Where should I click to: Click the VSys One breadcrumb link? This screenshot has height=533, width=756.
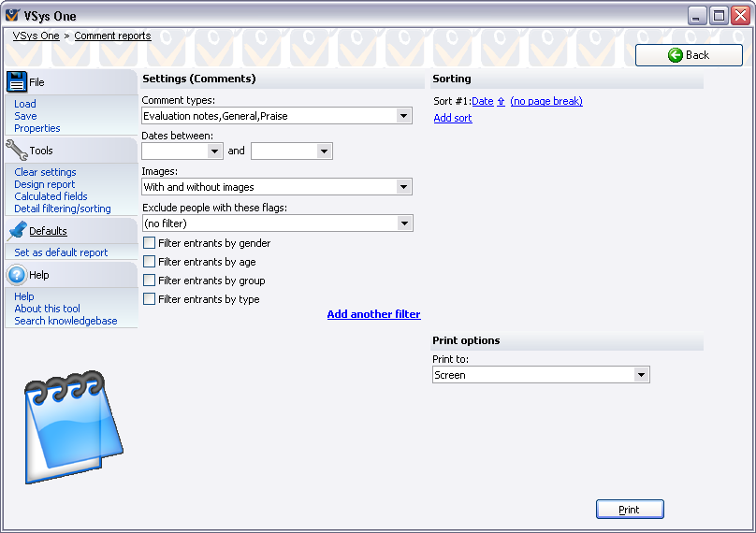point(36,36)
